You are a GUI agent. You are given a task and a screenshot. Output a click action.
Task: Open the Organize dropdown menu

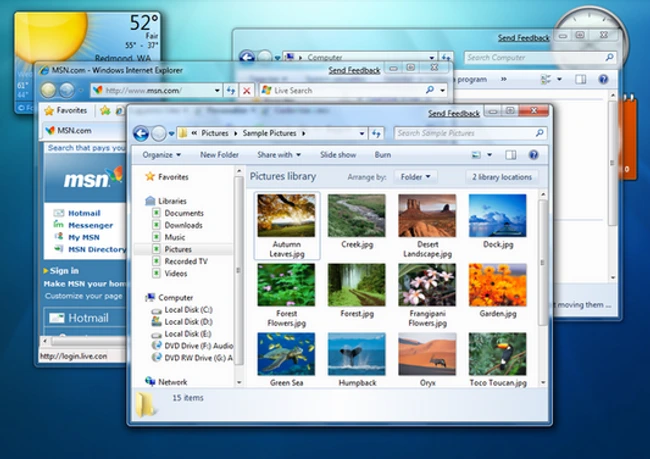click(161, 155)
